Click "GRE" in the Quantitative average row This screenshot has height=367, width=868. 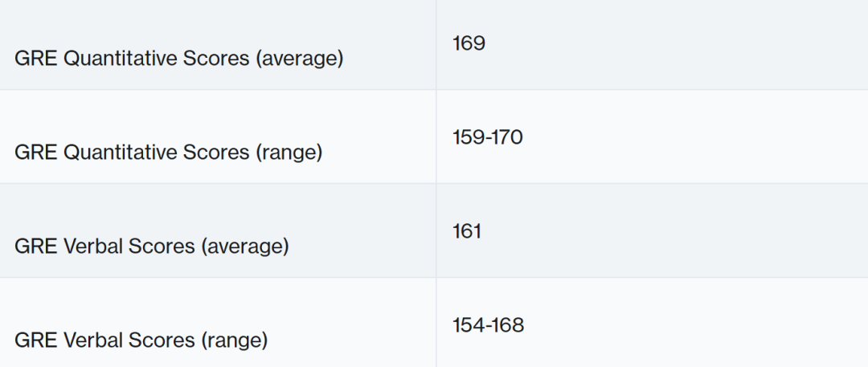(35, 59)
